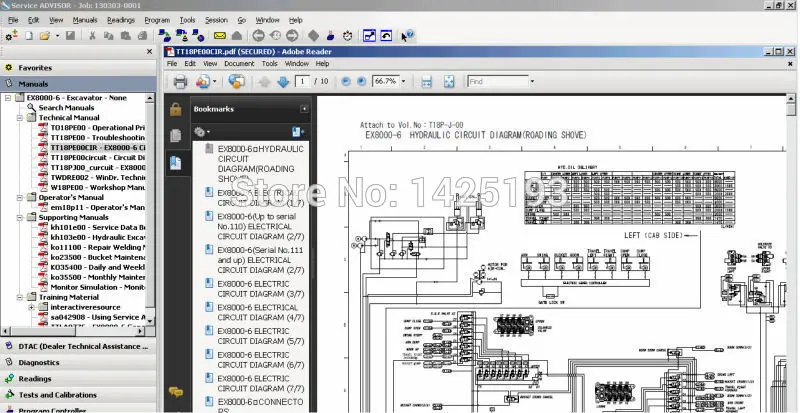This screenshot has width=800, height=413.
Task: Open the Diagnostics section
Action: click(x=39, y=362)
